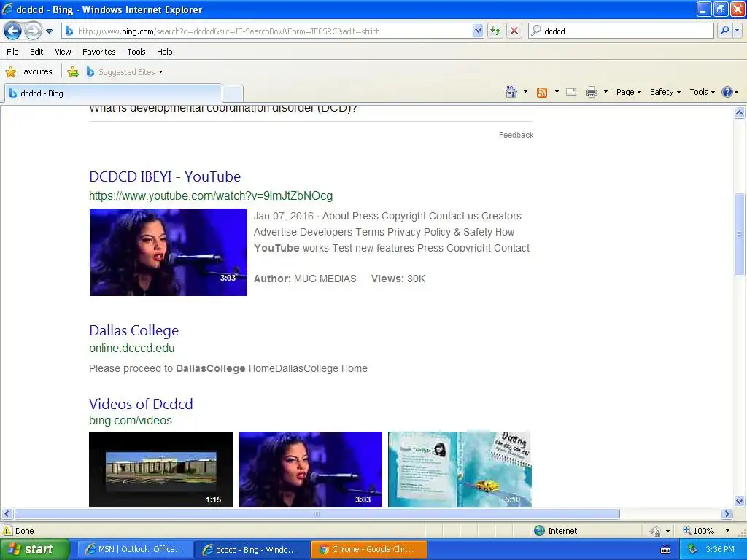Viewport: 747px width, 560px height.
Task: Click the privacy report status icon
Action: pos(656,531)
